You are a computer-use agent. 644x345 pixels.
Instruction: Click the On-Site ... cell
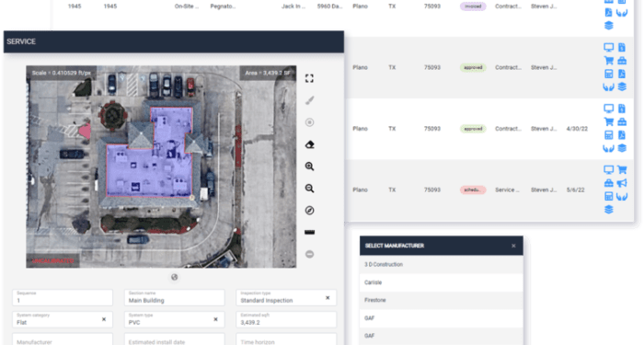[x=187, y=6]
